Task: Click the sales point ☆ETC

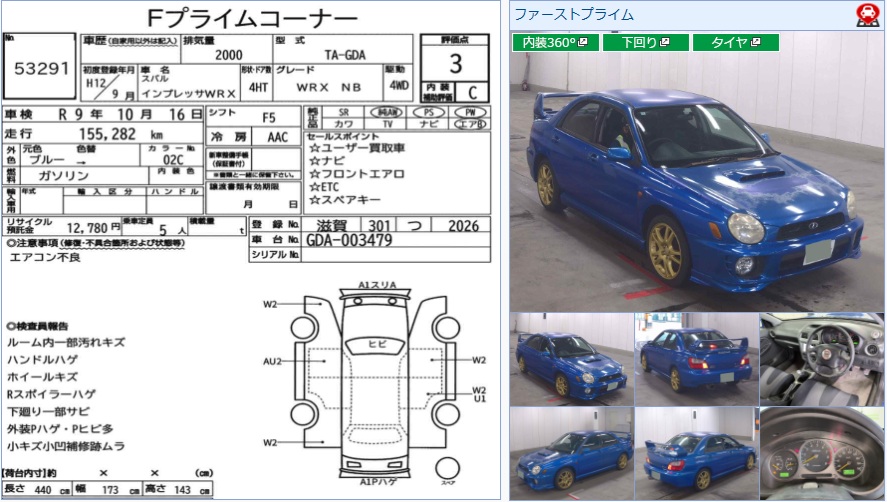Action: (x=324, y=187)
